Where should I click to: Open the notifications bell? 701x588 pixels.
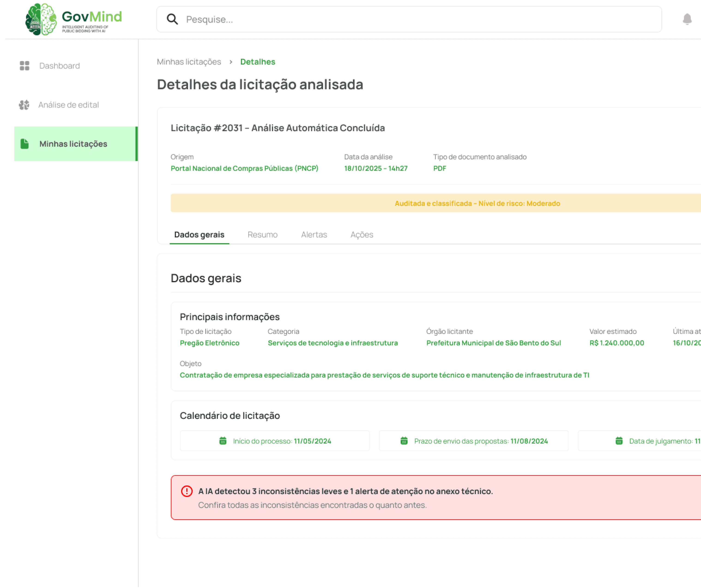pos(687,19)
